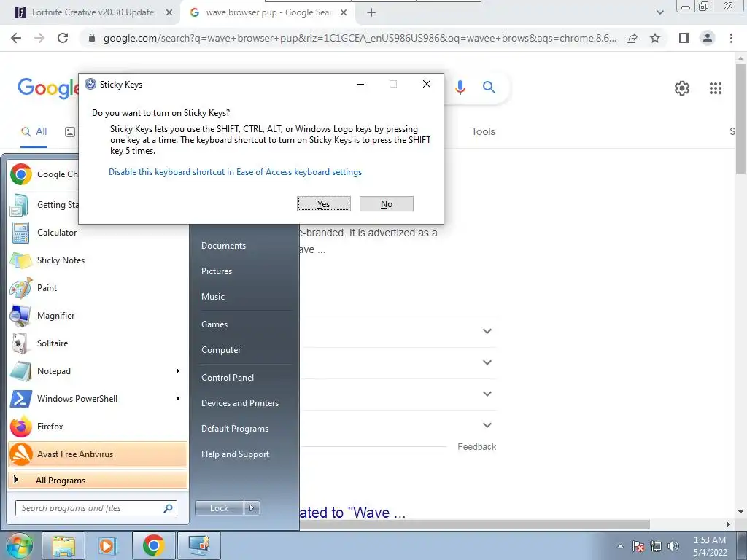Bookmark this page with the star icon
The height and width of the screenshot is (560, 747).
(x=655, y=38)
